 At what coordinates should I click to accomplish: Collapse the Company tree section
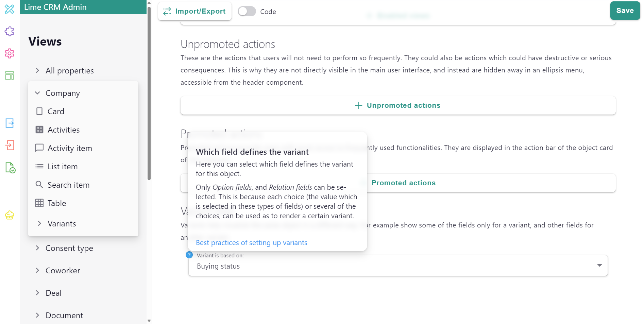pyautogui.click(x=38, y=93)
